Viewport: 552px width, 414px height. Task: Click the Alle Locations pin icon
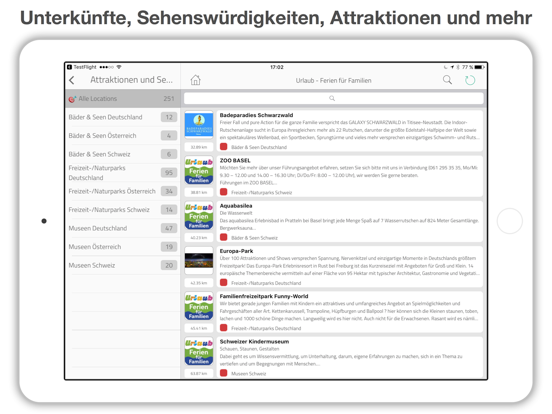pyautogui.click(x=72, y=99)
